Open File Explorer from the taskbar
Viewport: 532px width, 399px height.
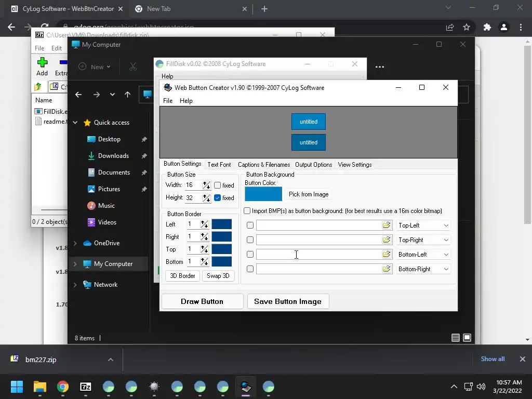click(x=39, y=387)
